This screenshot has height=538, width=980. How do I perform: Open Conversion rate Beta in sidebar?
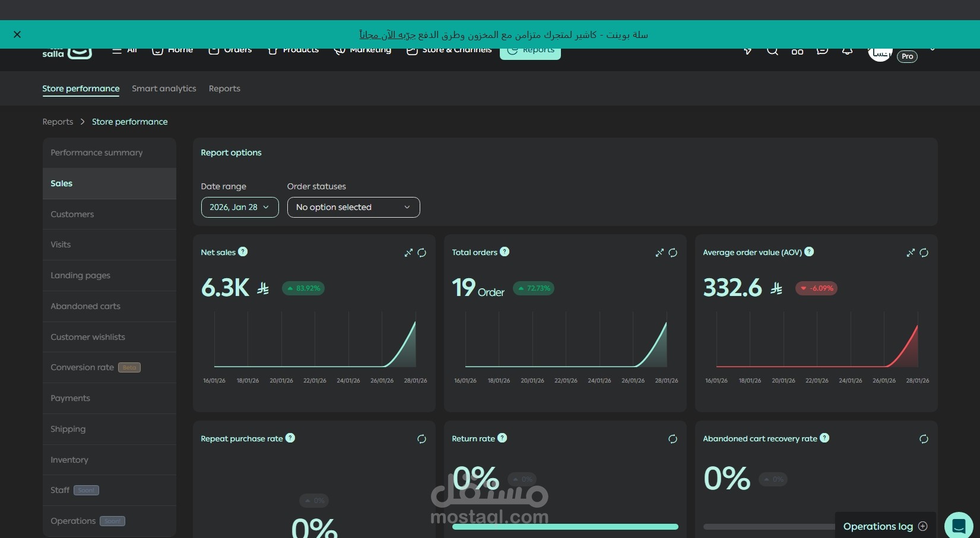coord(109,367)
